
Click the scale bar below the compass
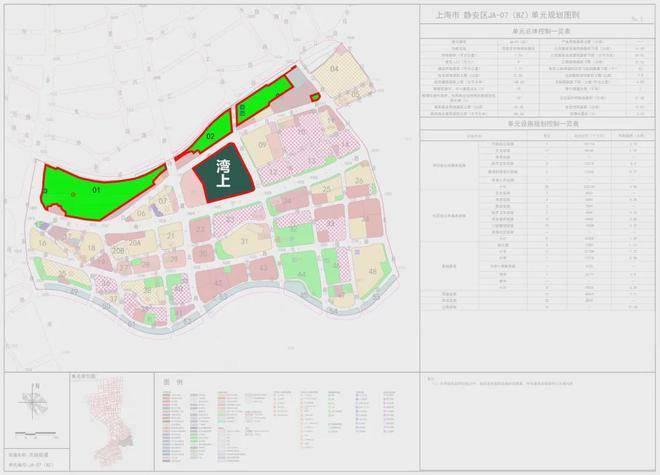(35, 433)
